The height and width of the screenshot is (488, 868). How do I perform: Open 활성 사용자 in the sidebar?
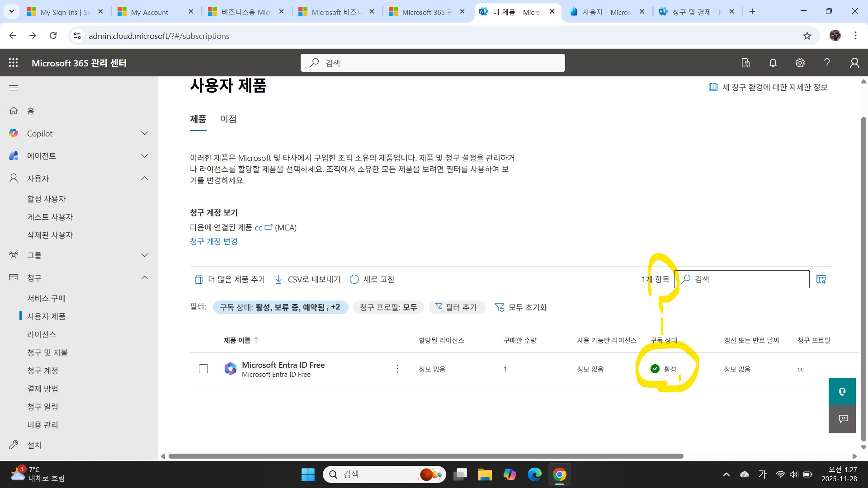[47, 199]
